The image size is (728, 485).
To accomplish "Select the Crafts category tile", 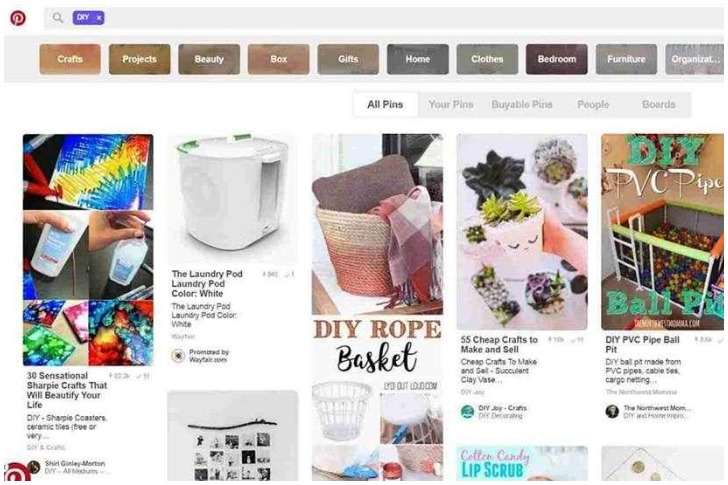I will click(x=70, y=59).
